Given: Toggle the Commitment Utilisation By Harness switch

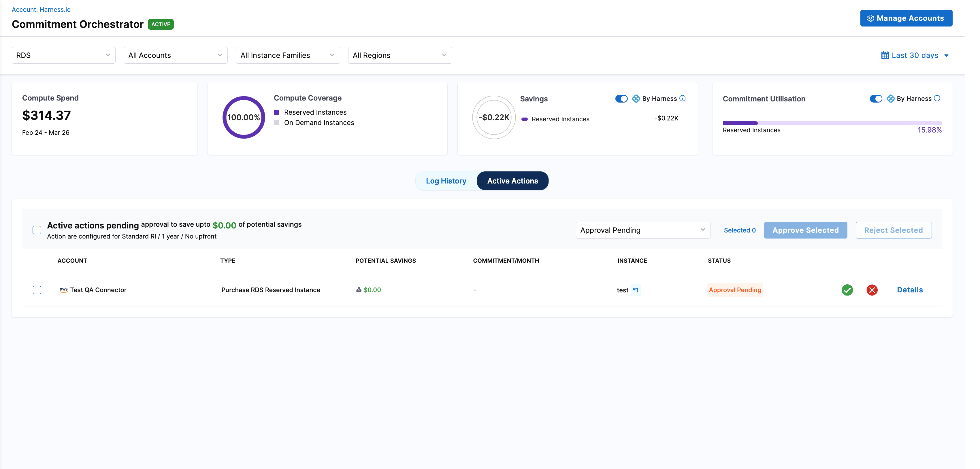Looking at the screenshot, I should (876, 99).
